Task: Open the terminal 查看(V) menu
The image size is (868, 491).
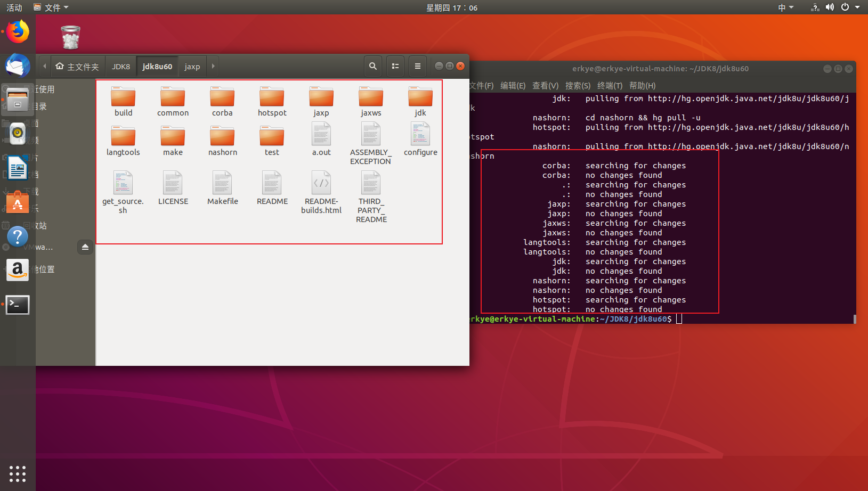Action: (x=545, y=85)
